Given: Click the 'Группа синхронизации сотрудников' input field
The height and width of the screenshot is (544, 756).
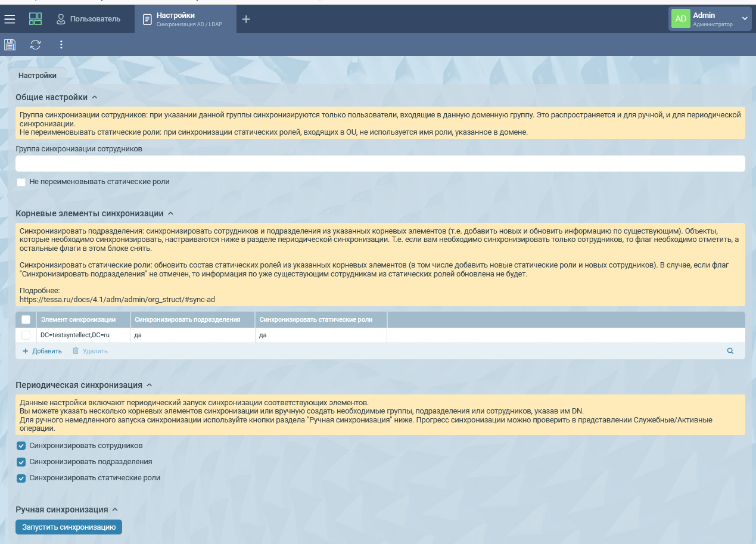Looking at the screenshot, I should pyautogui.click(x=380, y=164).
